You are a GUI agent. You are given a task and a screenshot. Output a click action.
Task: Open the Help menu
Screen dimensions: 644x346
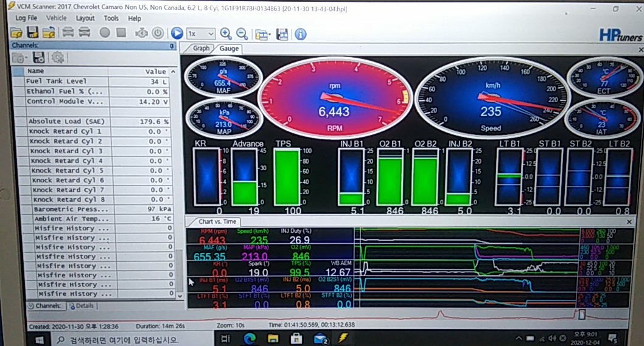(x=135, y=18)
